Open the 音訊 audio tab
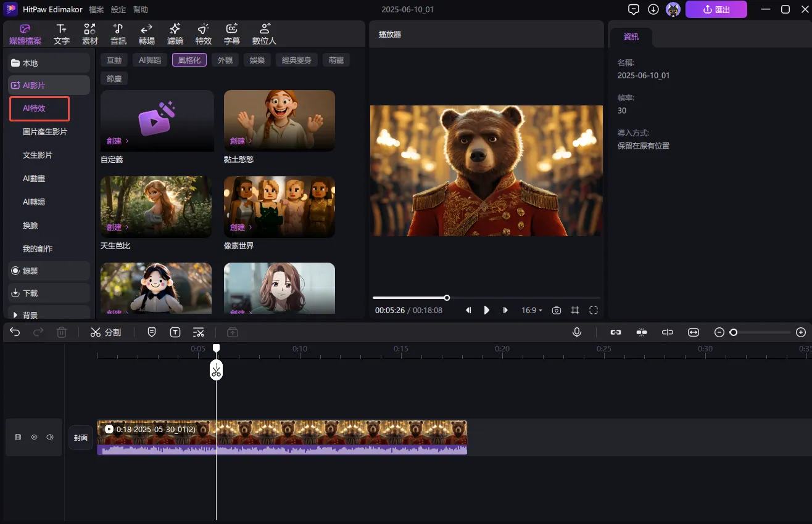The height and width of the screenshot is (524, 812). click(118, 35)
